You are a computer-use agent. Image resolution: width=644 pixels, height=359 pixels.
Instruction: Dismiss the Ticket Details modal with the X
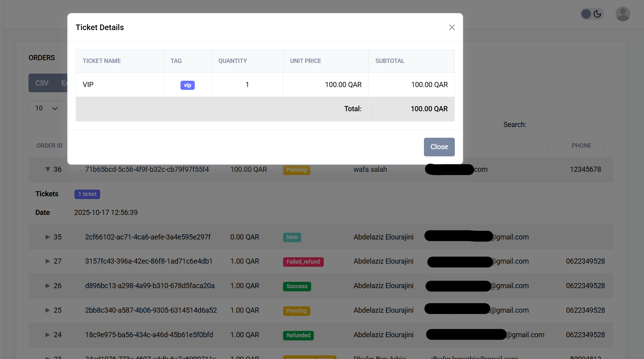tap(452, 27)
